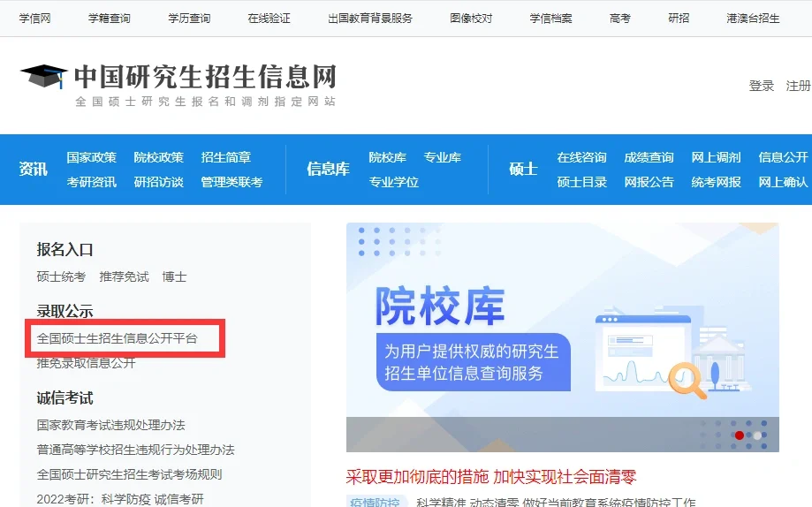Open 院校政策 in the blue navigation
812x507 pixels.
(158, 157)
